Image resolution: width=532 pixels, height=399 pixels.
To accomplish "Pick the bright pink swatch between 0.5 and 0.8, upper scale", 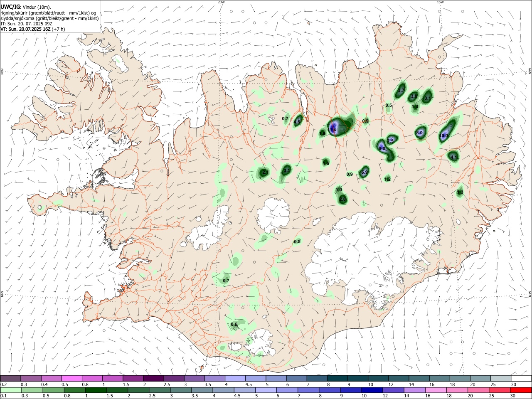I will point(72,379).
